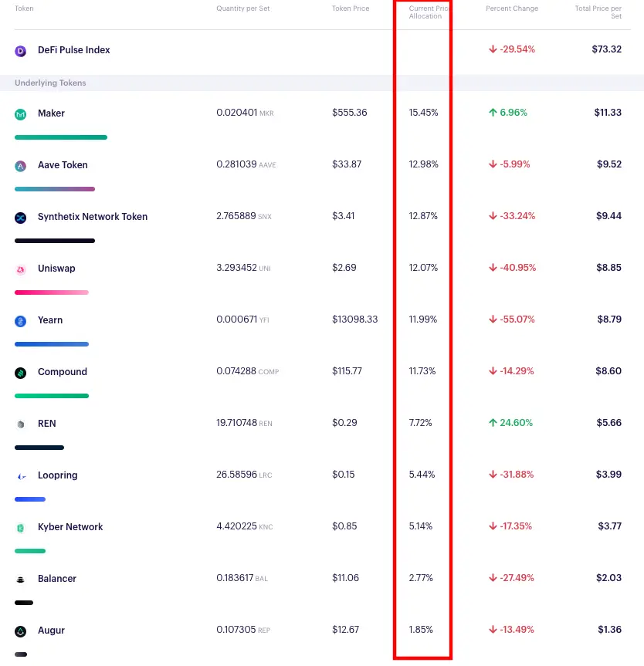644x666 pixels.
Task: Select the 5.44% Loopring allocation
Action: click(422, 475)
